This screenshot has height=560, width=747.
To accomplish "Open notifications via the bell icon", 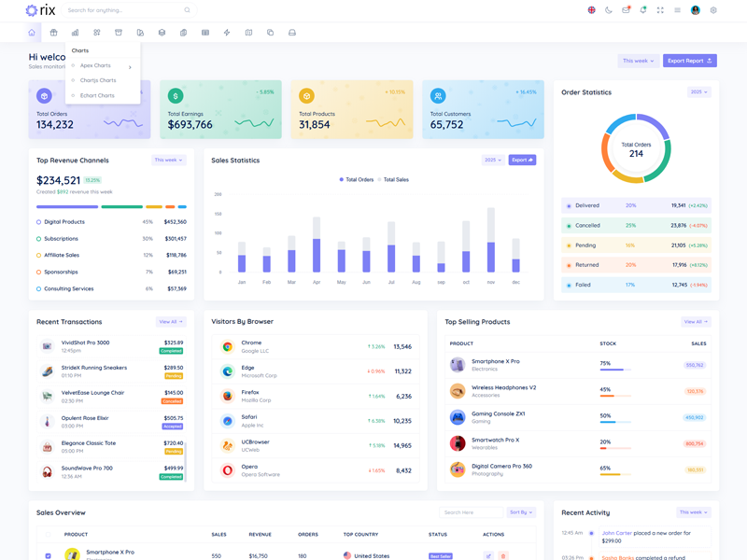I will coord(642,10).
